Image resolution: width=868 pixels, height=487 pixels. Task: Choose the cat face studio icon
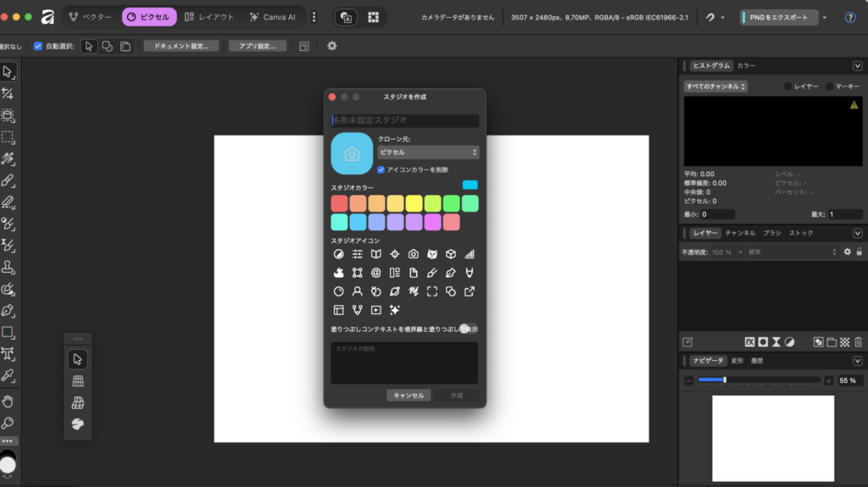[431, 254]
